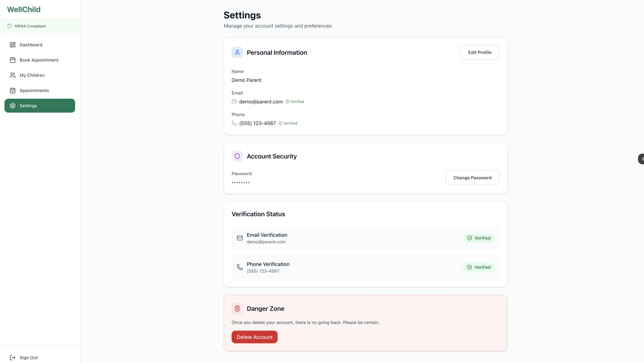Click the HIPAA Compliant shield icon
644x363 pixels.
(x=9, y=26)
